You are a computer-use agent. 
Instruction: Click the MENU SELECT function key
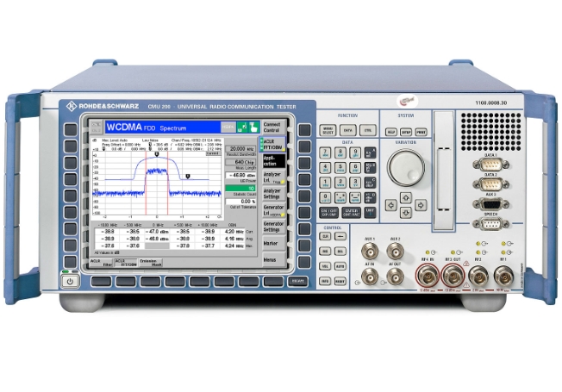pos(328,130)
